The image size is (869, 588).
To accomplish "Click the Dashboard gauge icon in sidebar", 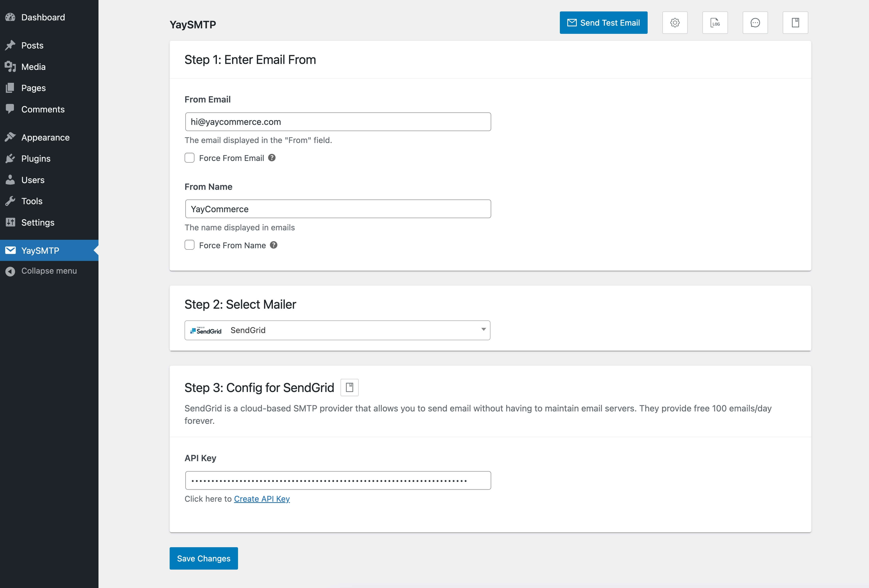I will click(10, 17).
